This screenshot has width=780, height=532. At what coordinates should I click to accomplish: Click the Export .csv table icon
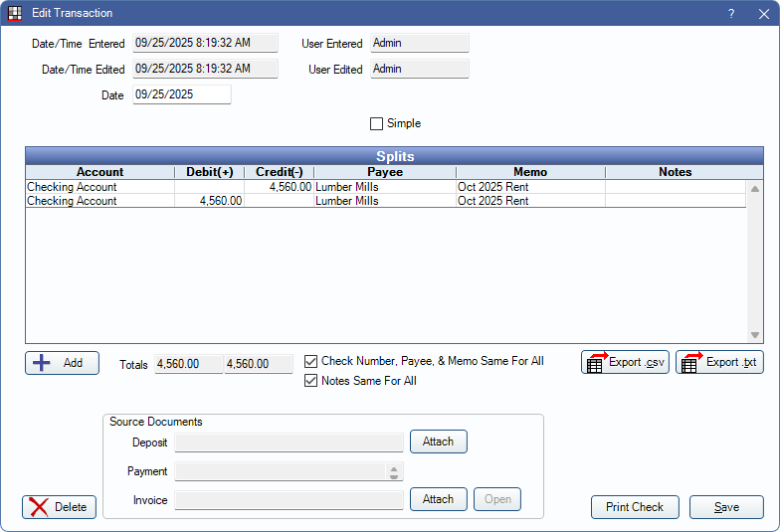click(x=596, y=362)
